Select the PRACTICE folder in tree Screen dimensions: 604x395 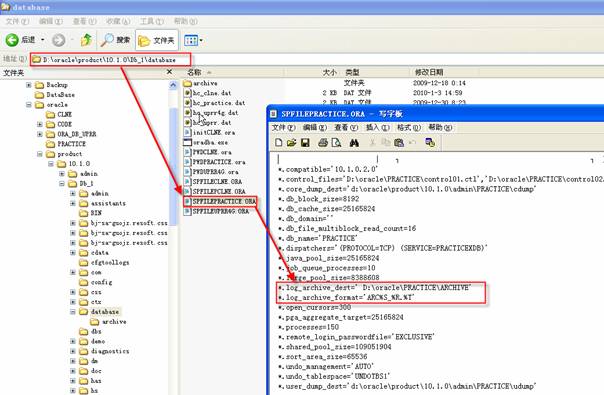(66, 144)
